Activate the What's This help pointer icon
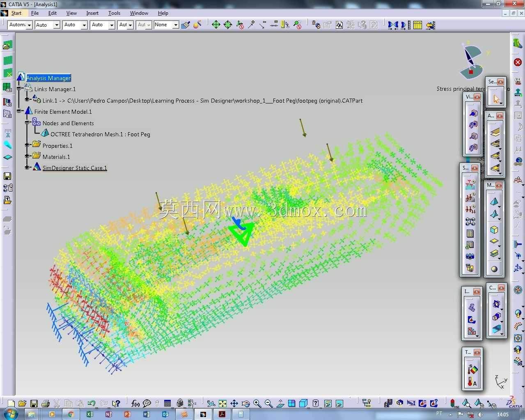This screenshot has height=420, width=525. 116,404
